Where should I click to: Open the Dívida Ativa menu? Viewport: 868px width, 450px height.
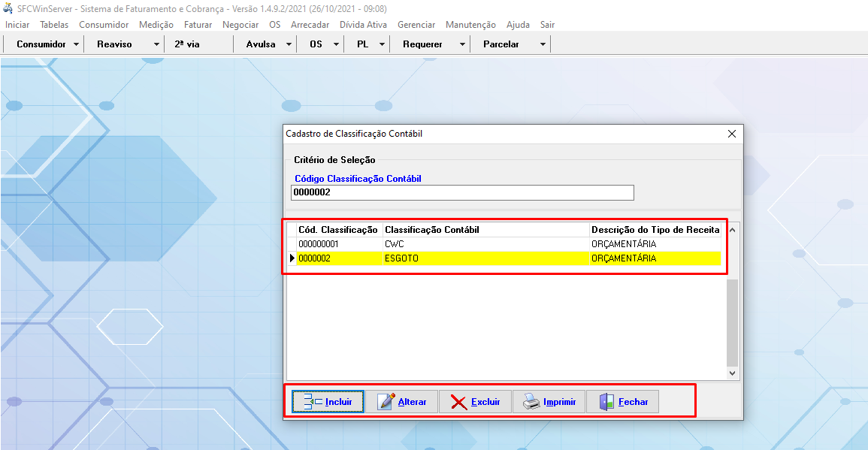(x=363, y=25)
